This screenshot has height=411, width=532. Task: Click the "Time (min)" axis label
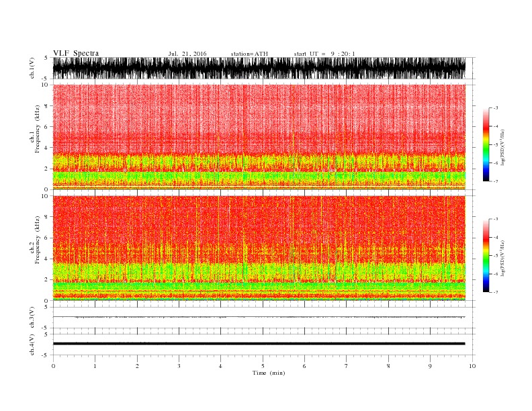pos(269,373)
